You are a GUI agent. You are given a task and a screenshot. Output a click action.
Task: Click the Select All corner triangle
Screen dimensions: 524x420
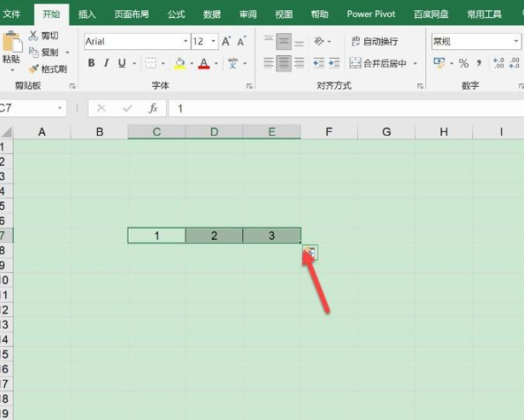[6, 132]
